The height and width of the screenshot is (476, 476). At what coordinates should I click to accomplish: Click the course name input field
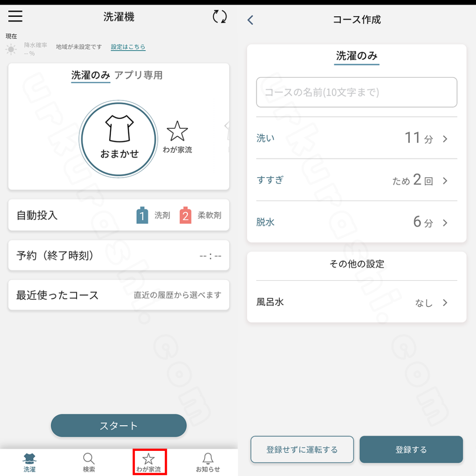click(357, 93)
